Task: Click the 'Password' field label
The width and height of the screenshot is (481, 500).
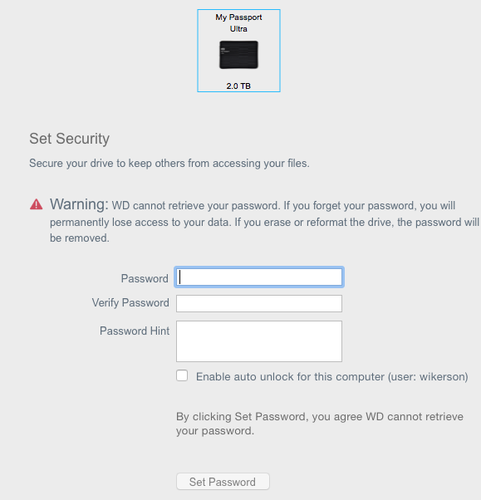Action: click(x=145, y=278)
